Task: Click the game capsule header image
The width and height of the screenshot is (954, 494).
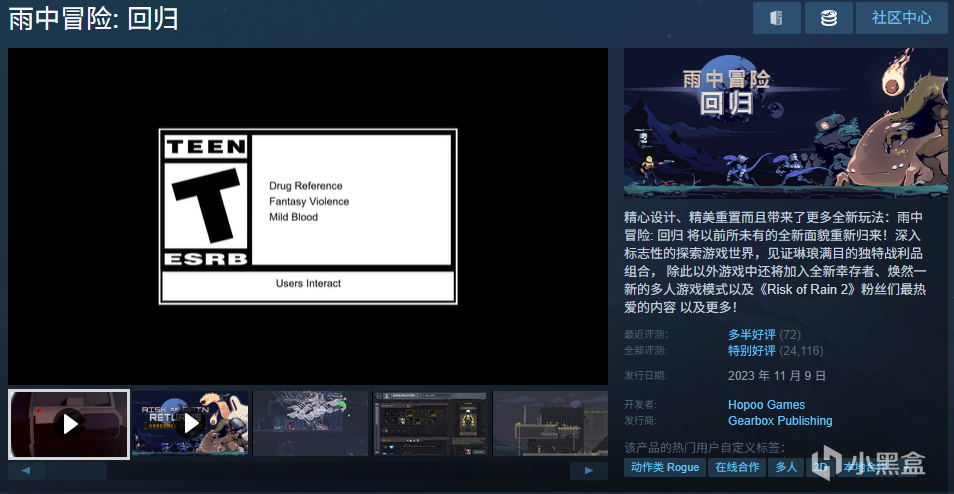Action: (x=785, y=123)
